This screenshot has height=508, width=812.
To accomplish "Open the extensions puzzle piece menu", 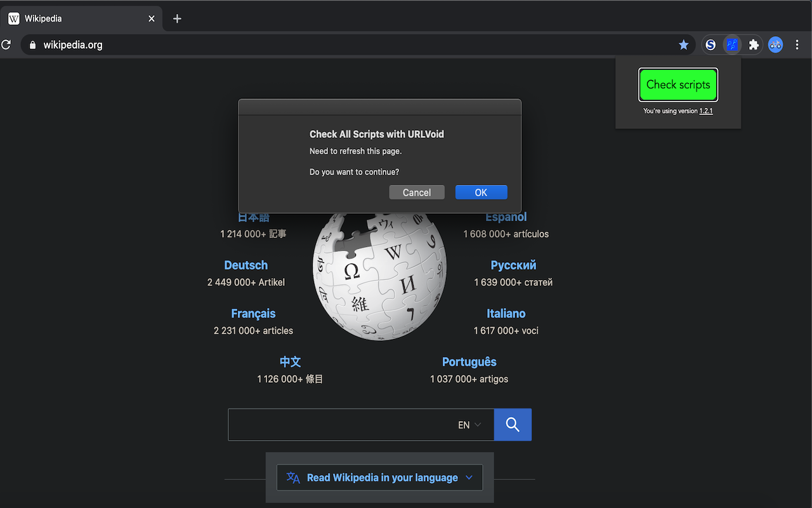I will [x=753, y=44].
